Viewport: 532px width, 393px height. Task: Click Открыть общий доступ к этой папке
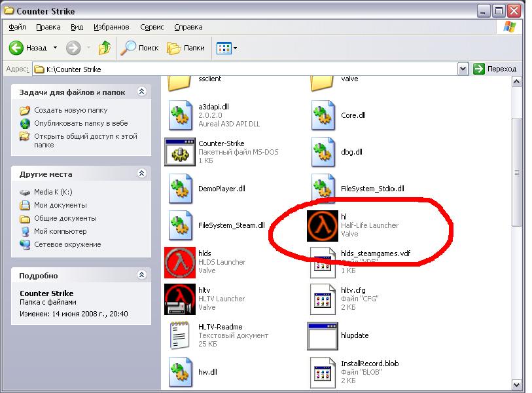point(86,140)
